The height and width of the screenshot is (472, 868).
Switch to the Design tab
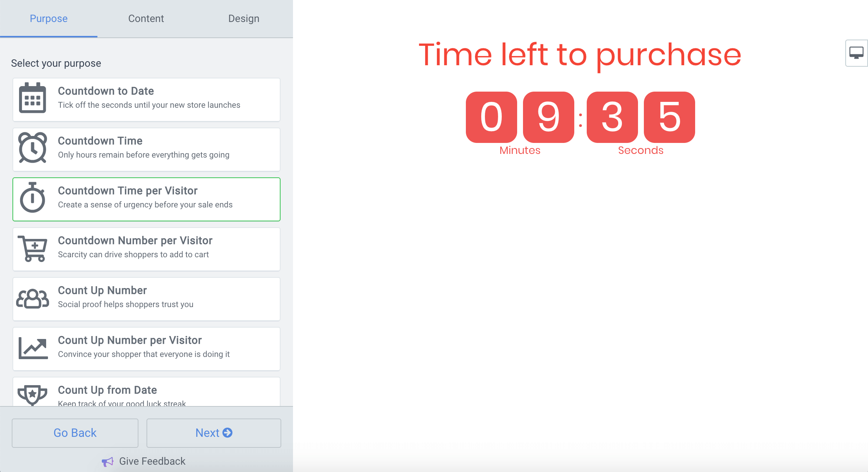tap(244, 18)
